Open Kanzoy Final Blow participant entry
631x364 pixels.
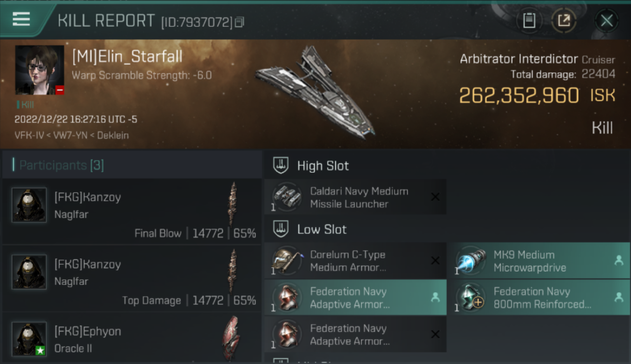click(x=132, y=211)
